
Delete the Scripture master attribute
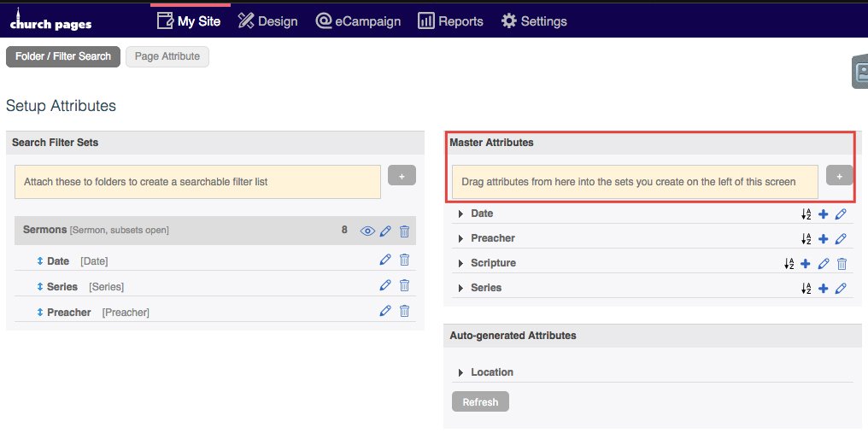842,264
